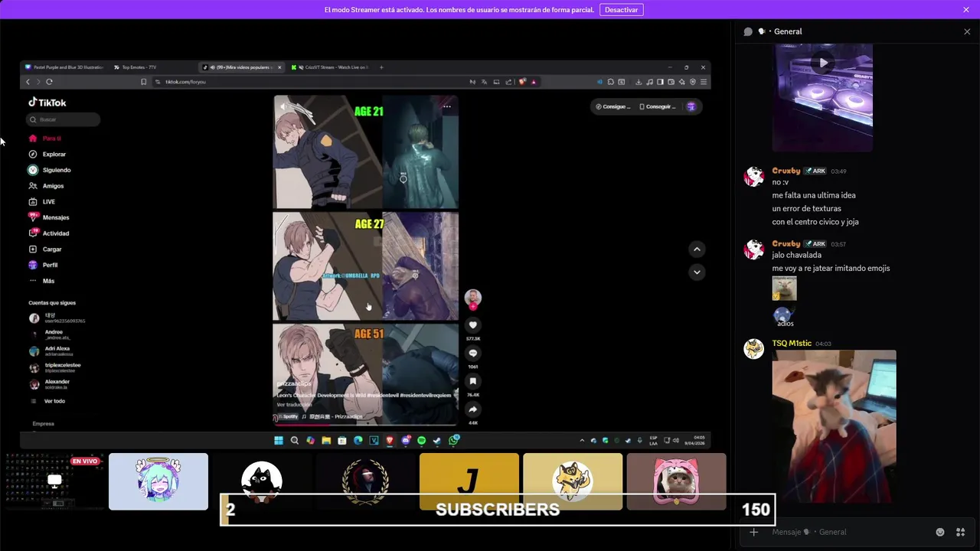980x551 pixels.
Task: Open the browser hamburger menu
Action: [x=704, y=82]
